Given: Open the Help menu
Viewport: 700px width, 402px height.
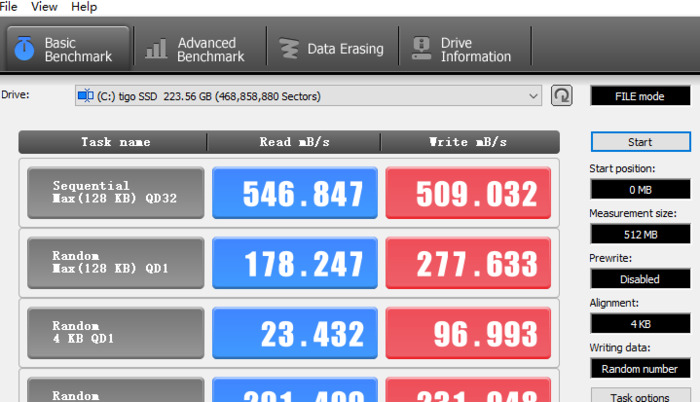Looking at the screenshot, I should [84, 7].
